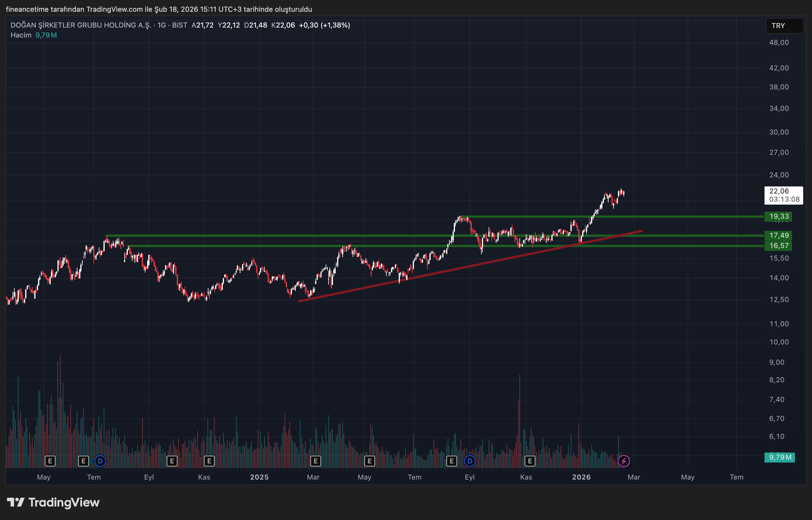This screenshot has height=520, width=812.
Task: Select the 17,49 green price level label
Action: tap(778, 235)
